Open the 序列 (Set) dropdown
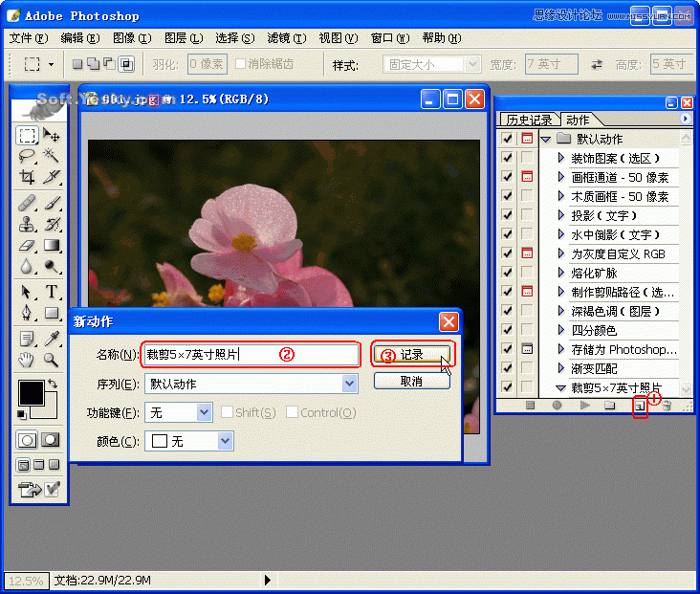The height and width of the screenshot is (594, 700). point(350,384)
